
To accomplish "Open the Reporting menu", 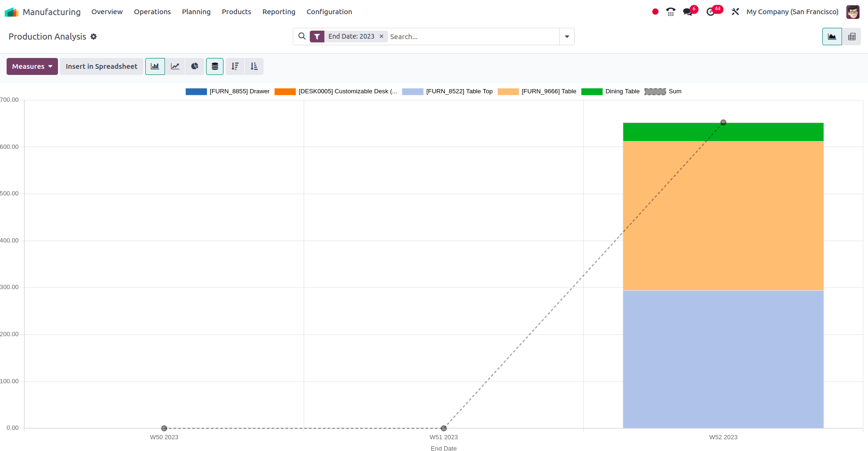I will (279, 12).
